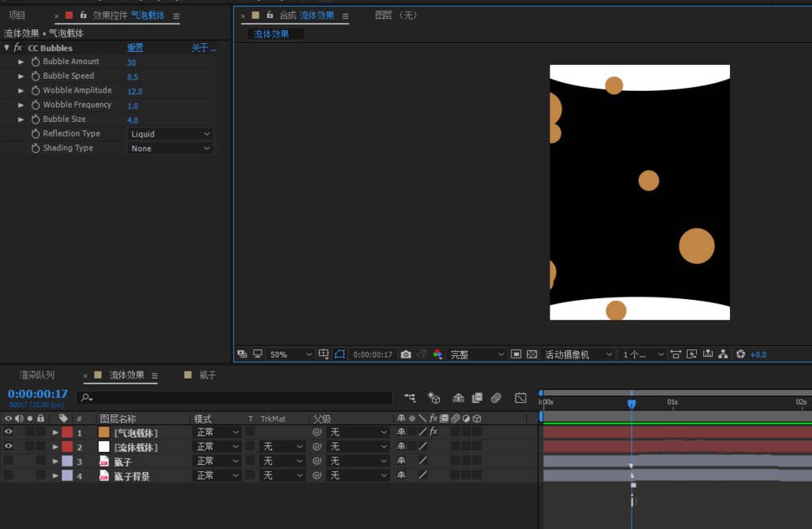Toggle the Bubble Amount stopwatch keyframe

point(35,62)
